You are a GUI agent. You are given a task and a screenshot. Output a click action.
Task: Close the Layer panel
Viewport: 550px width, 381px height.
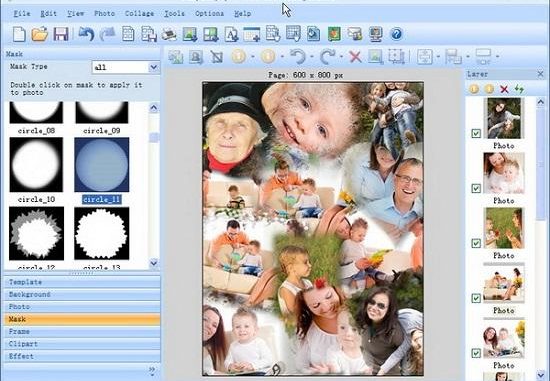[541, 74]
